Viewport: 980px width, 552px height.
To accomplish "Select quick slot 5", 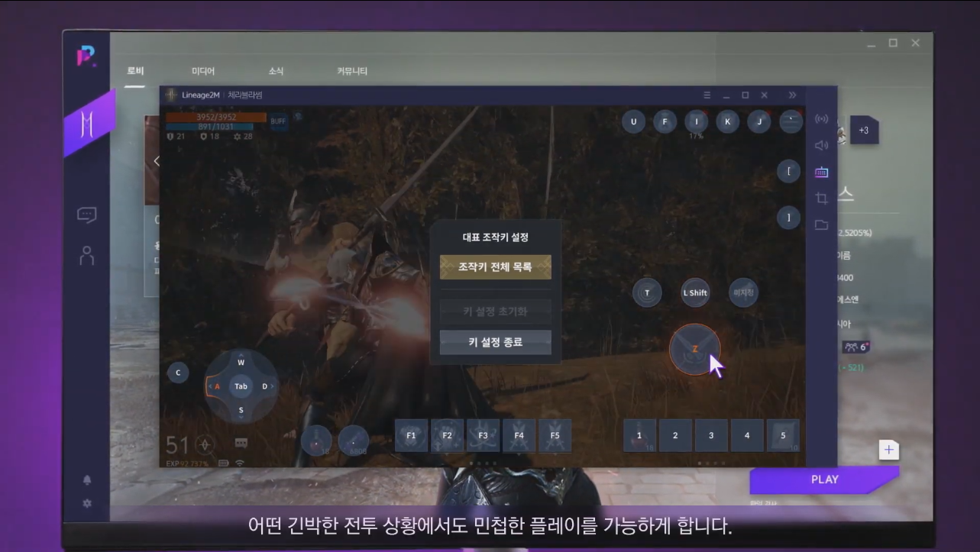I will click(x=783, y=435).
